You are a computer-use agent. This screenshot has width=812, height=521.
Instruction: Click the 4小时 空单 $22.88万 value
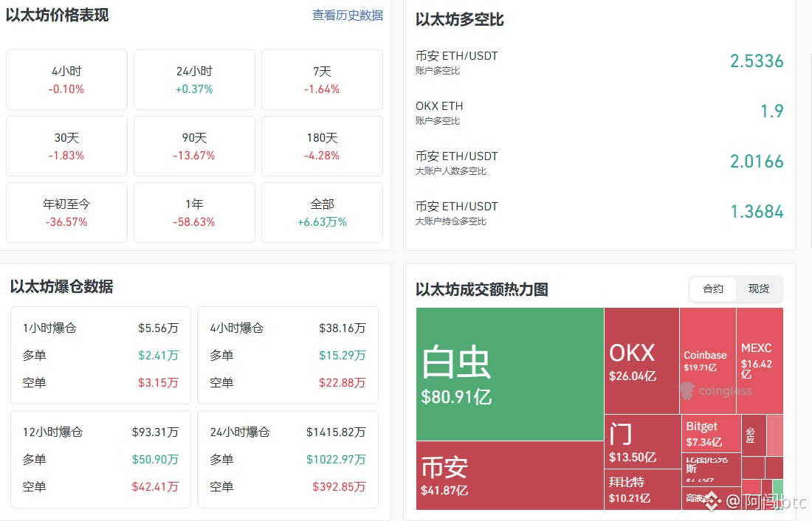tap(343, 383)
